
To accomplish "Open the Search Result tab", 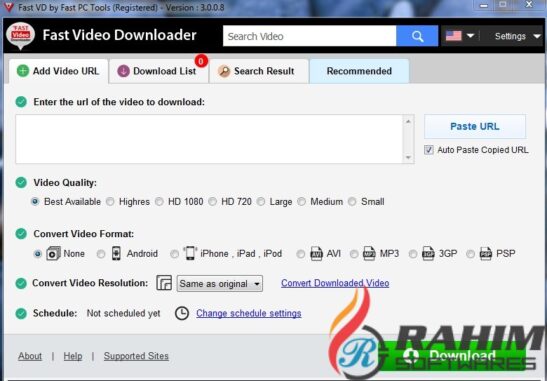I will click(x=259, y=71).
